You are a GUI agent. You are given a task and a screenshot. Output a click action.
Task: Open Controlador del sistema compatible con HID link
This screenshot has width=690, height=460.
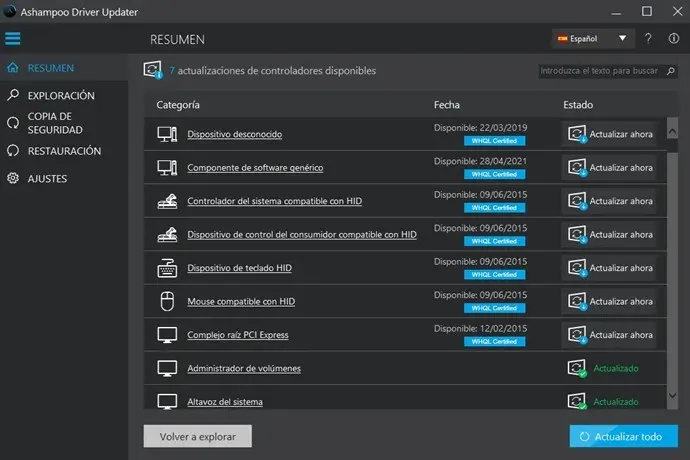point(275,201)
